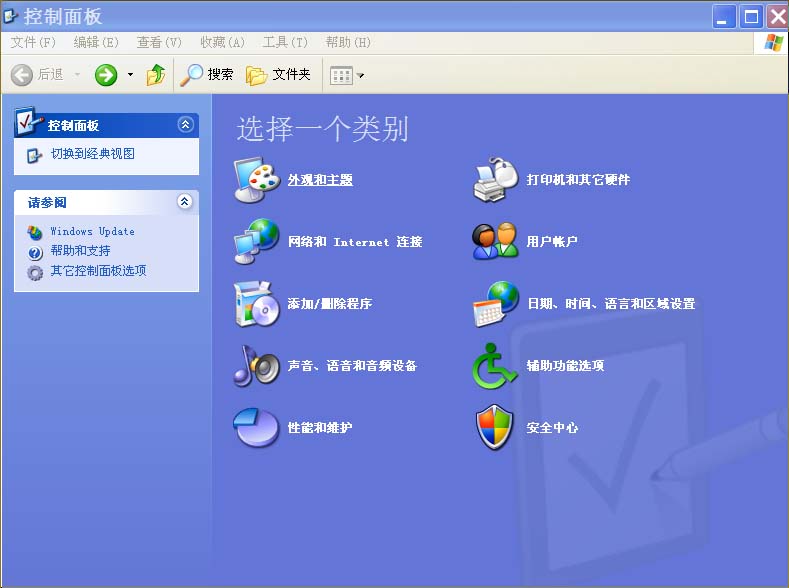
Task: Click the Windows flag logo at top right
Action: click(773, 43)
